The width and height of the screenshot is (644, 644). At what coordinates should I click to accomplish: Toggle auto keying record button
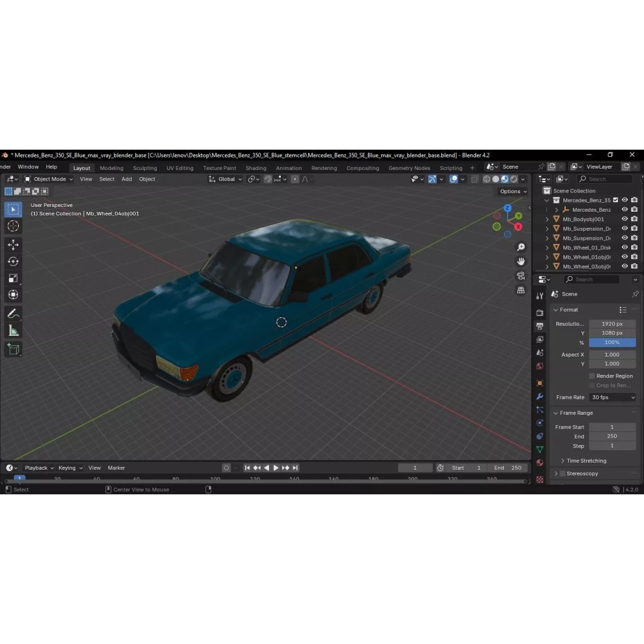click(227, 468)
